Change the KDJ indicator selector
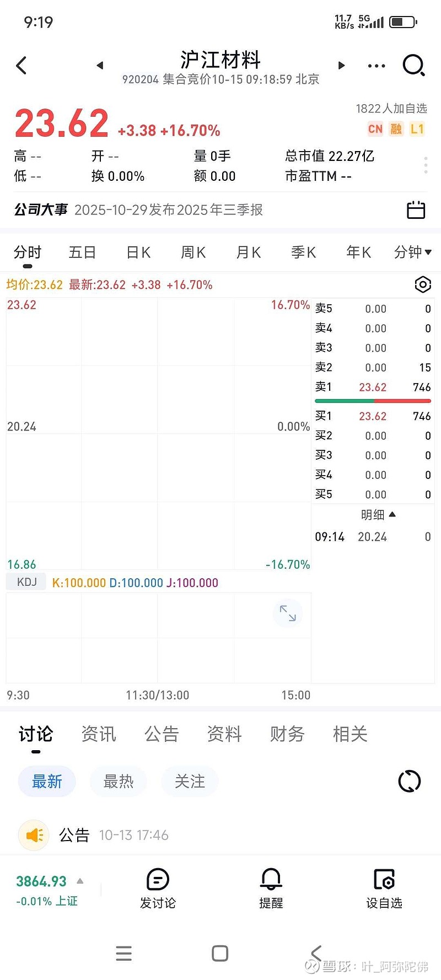 point(26,582)
